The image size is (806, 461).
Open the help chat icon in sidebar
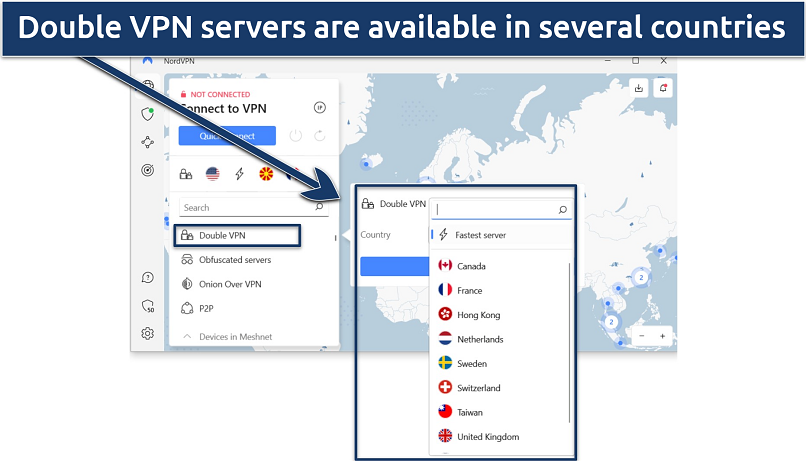(x=148, y=278)
